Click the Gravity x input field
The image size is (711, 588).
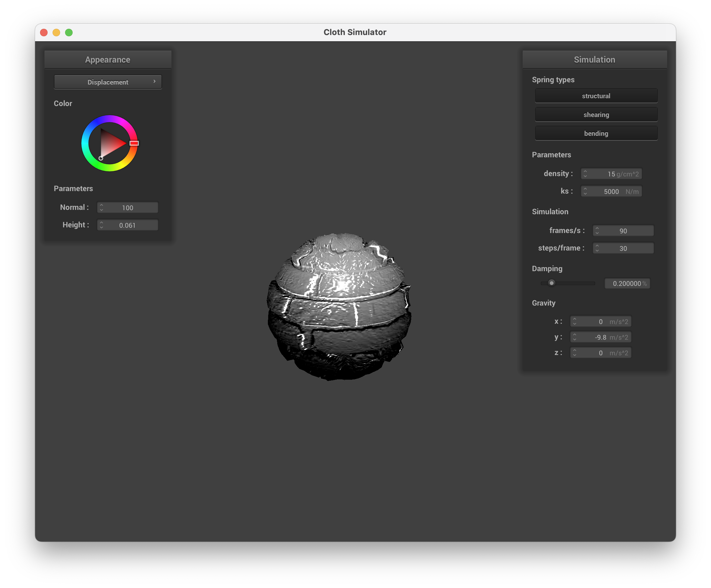point(601,322)
